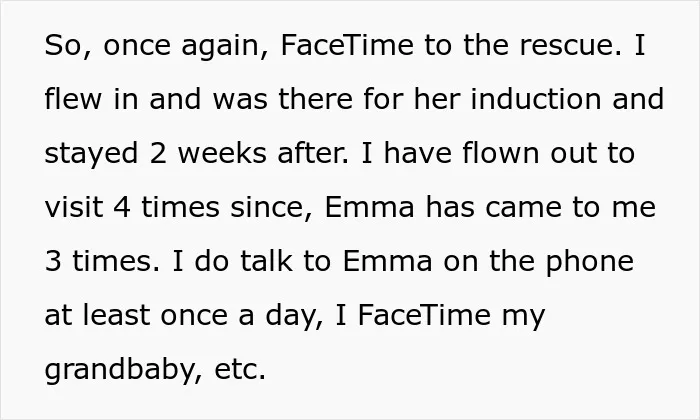Select the word "flew"
This screenshot has width=700, height=420.
[x=73, y=99]
